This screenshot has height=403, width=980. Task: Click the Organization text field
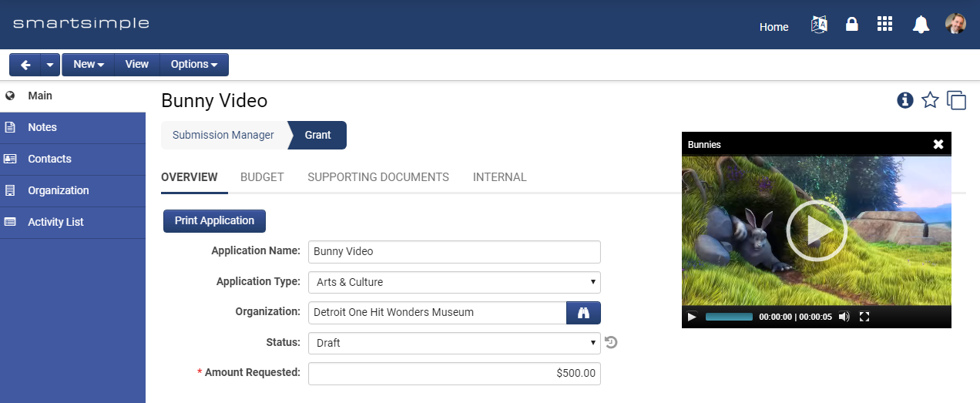438,313
